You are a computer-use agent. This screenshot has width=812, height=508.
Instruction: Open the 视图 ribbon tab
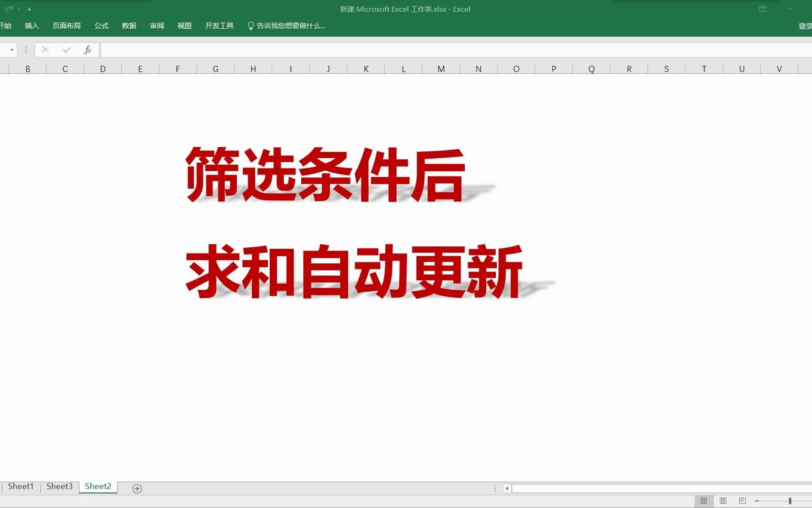point(185,26)
